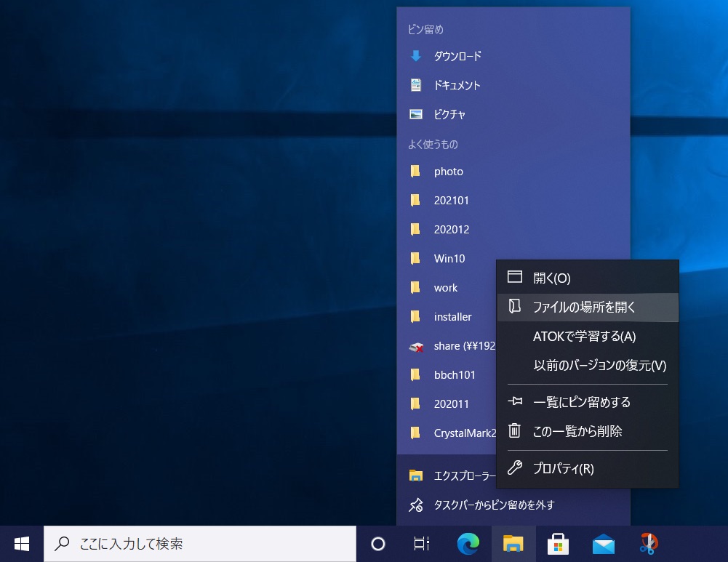Image resolution: width=728 pixels, height=562 pixels.
Task: Choose ATOKで学習する(A) menu entry
Action: coord(588,336)
